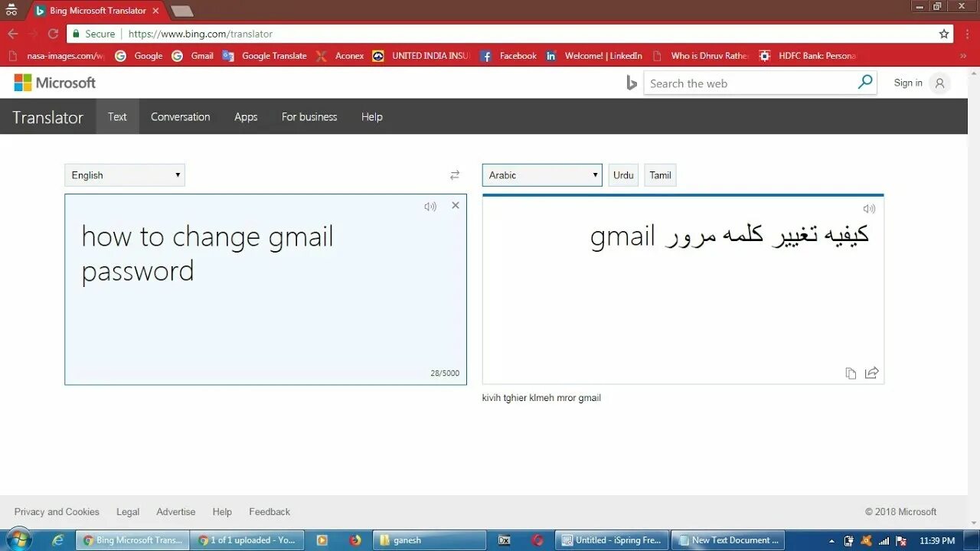Click the web search magnifier icon
The image size is (980, 551).
tap(865, 83)
